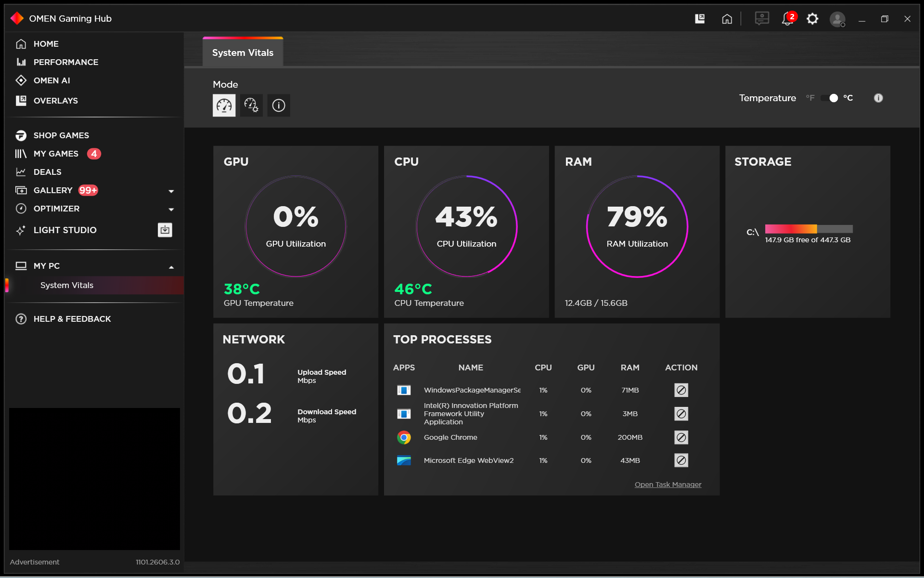This screenshot has width=924, height=578.
Task: End the Google Chrome process
Action: 681,437
